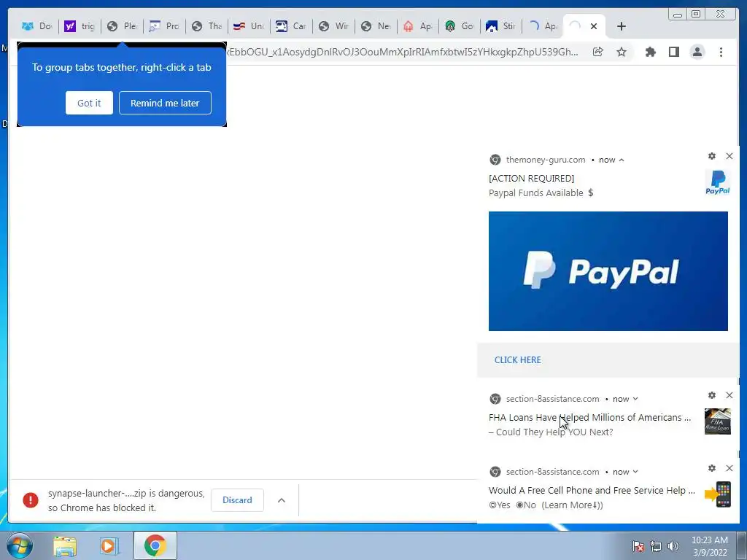Open a new tab with plus button
The width and height of the screenshot is (747, 560).
[622, 26]
